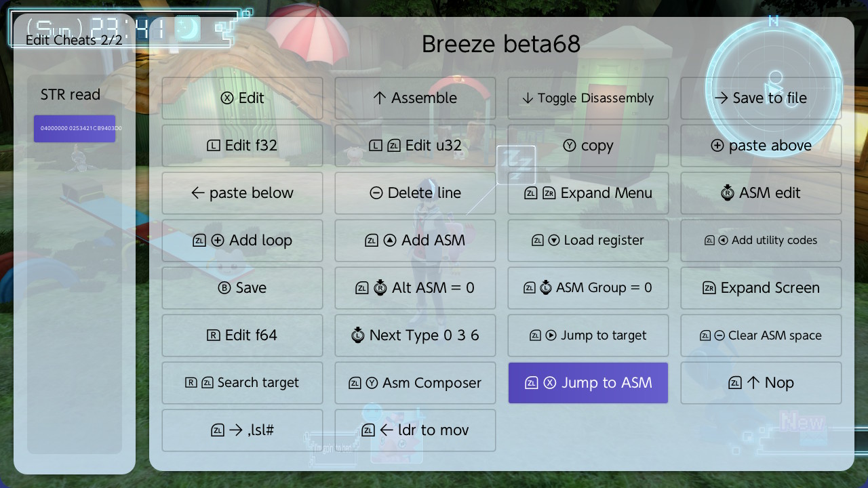Screen dimensions: 868x488
Task: Choose the Y copy button
Action: 588,146
